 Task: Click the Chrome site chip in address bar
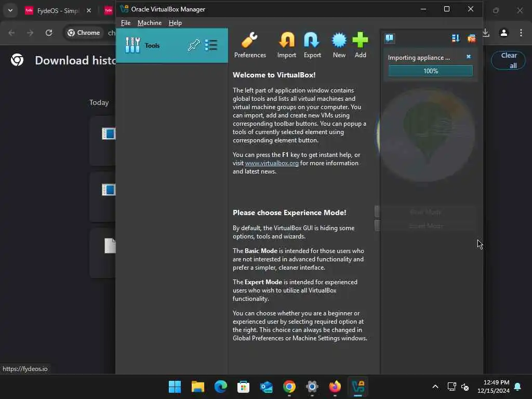[84, 33]
